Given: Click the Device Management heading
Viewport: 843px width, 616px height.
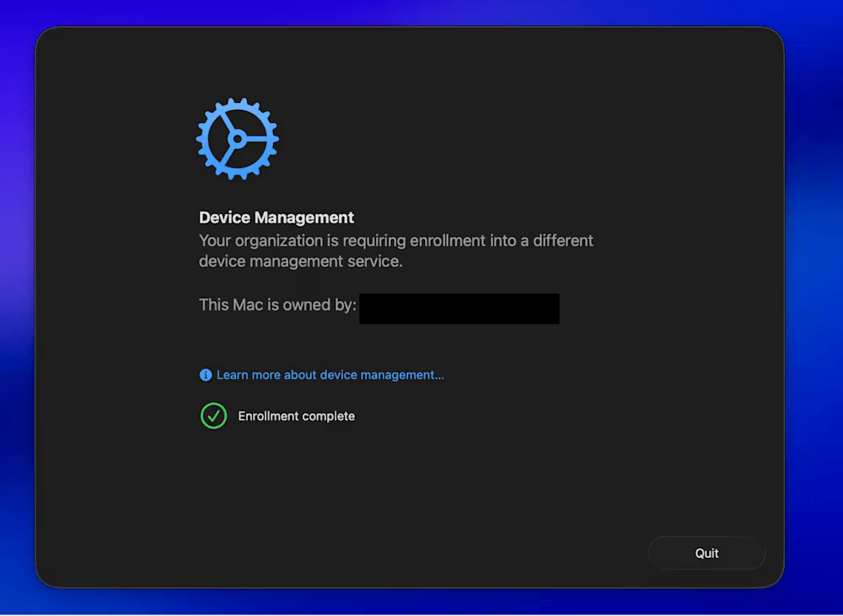Looking at the screenshot, I should coord(277,217).
